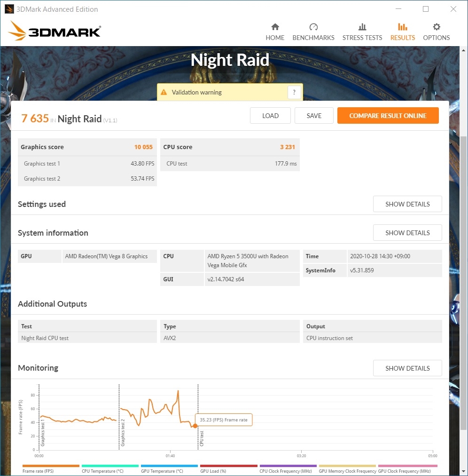
Task: Open OPTIONS tab label
Action: [437, 38]
